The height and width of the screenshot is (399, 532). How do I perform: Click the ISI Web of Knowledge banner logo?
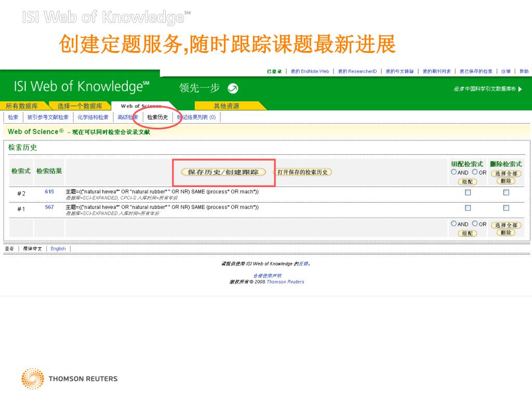[82, 87]
